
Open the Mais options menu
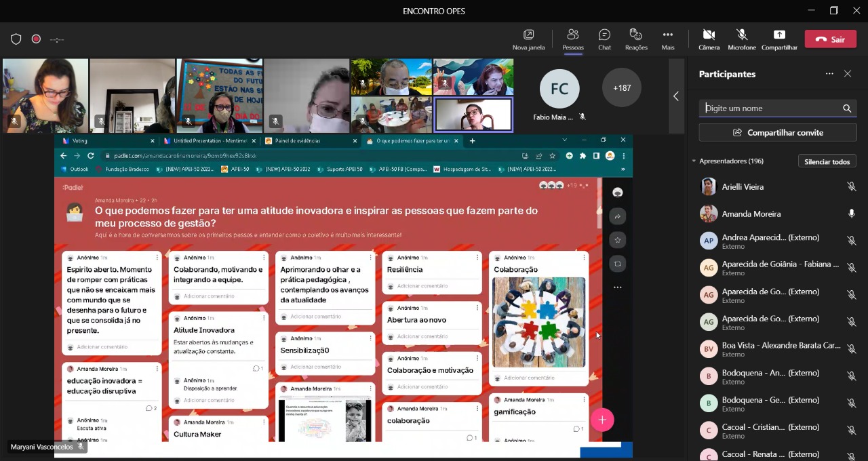point(667,39)
